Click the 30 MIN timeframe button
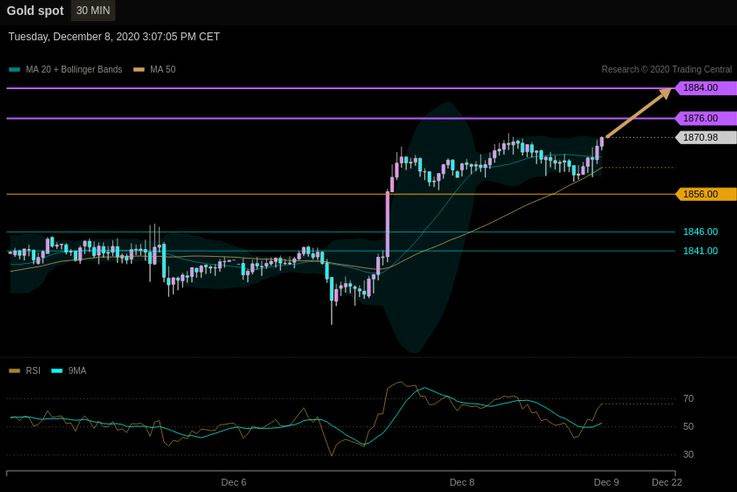This screenshot has height=492, width=737. (93, 10)
